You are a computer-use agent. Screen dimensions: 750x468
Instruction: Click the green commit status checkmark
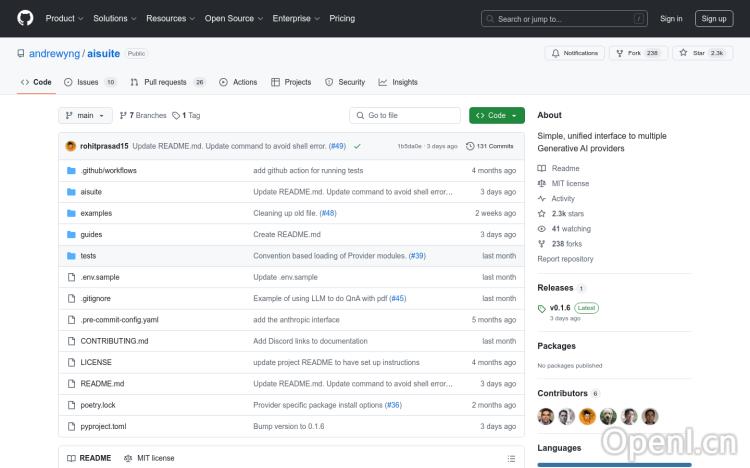pos(357,146)
